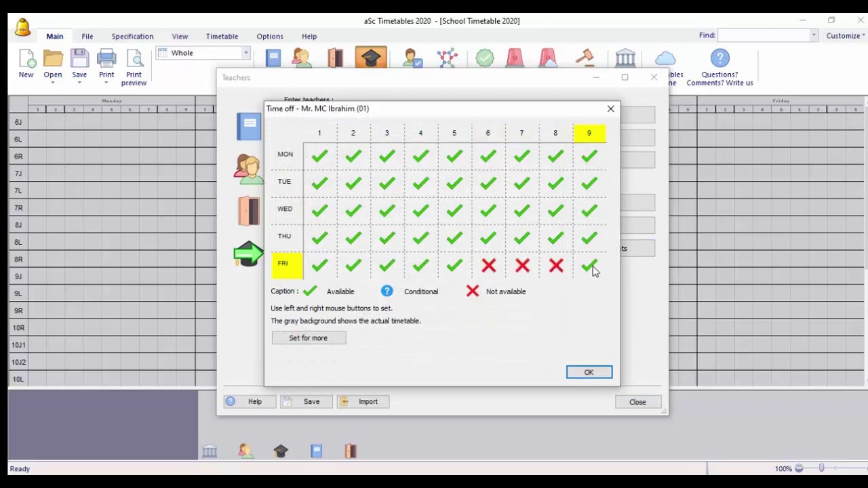The image size is (868, 488).
Task: Open the File menu tab
Action: 87,36
